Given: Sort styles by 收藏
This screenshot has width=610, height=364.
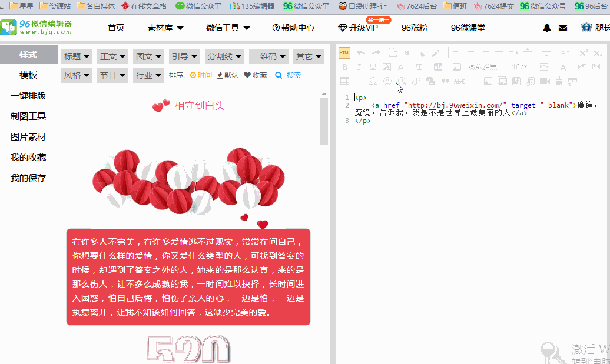Looking at the screenshot, I should (255, 75).
